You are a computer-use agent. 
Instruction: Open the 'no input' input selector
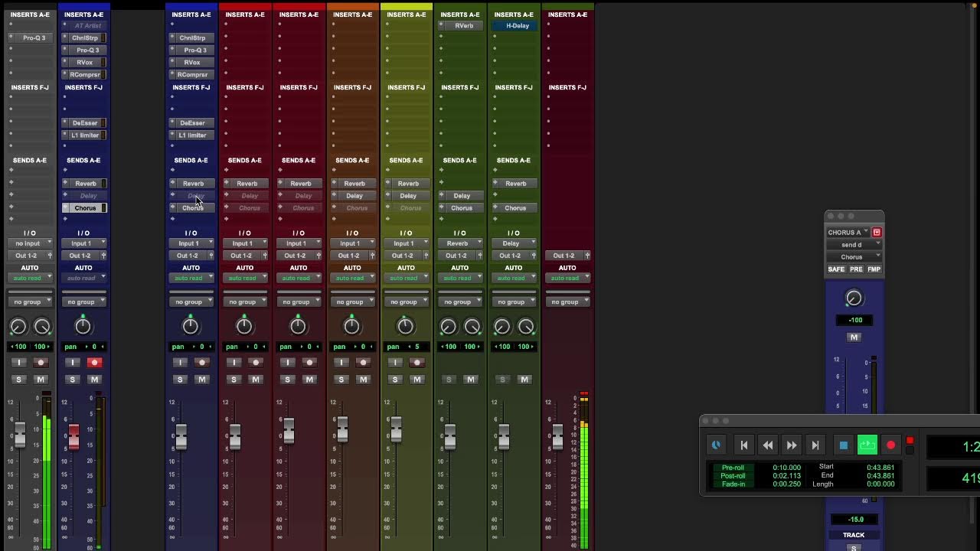[x=30, y=243]
